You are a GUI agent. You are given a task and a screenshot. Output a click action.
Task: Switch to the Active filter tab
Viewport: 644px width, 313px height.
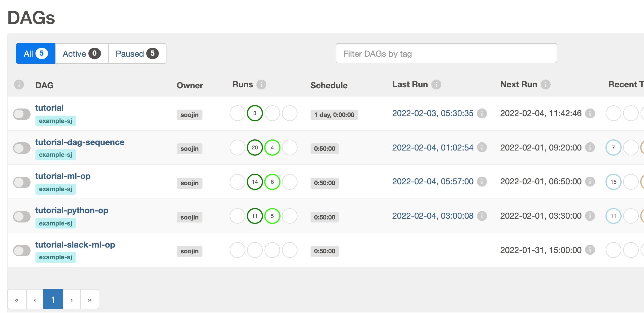point(82,54)
